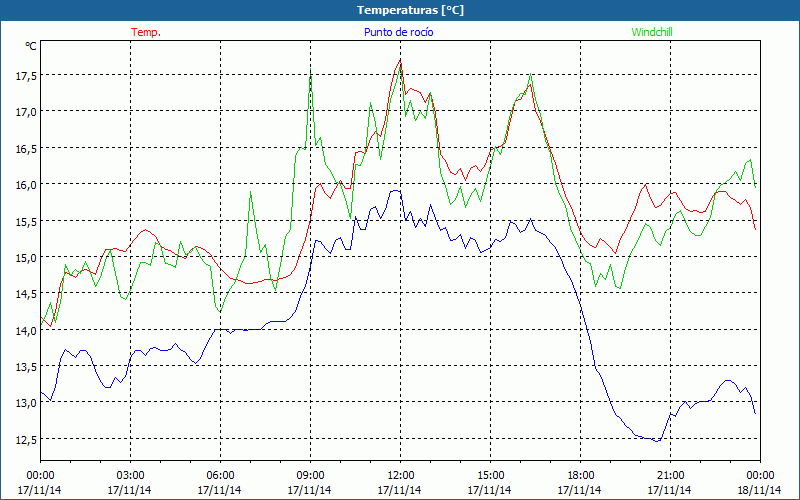The width and height of the screenshot is (800, 500).
Task: Click the 12,5 y-axis value
Action: point(26,440)
